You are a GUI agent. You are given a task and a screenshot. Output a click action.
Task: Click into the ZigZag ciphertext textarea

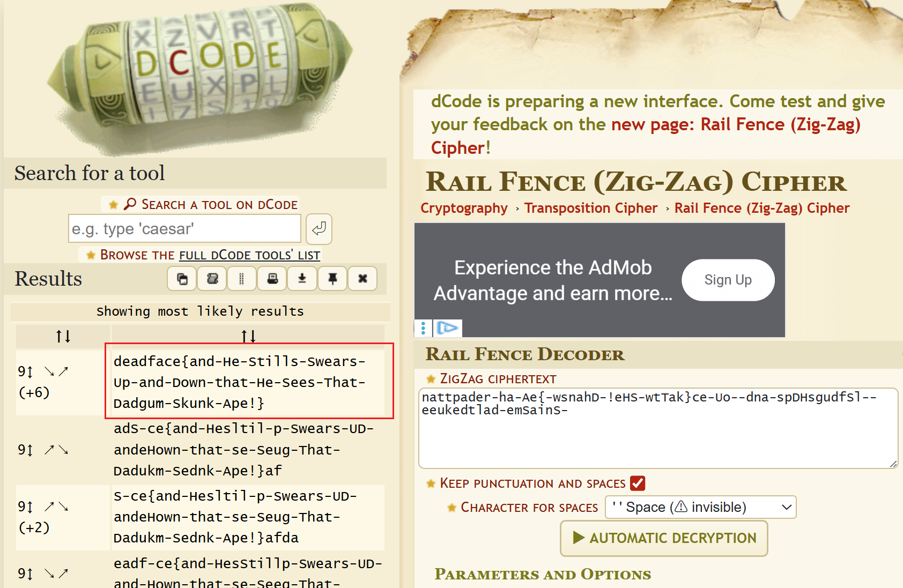[x=658, y=428]
